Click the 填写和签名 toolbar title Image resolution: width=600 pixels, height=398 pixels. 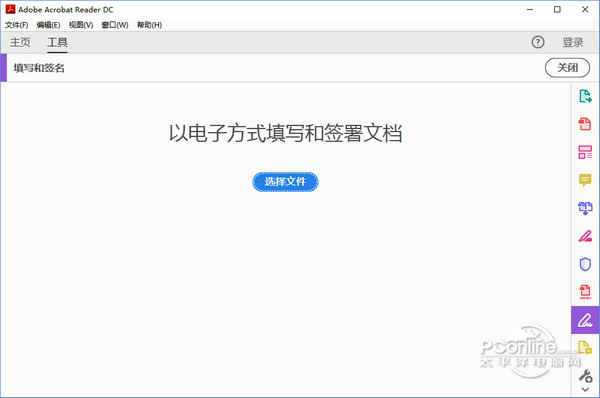pos(39,68)
